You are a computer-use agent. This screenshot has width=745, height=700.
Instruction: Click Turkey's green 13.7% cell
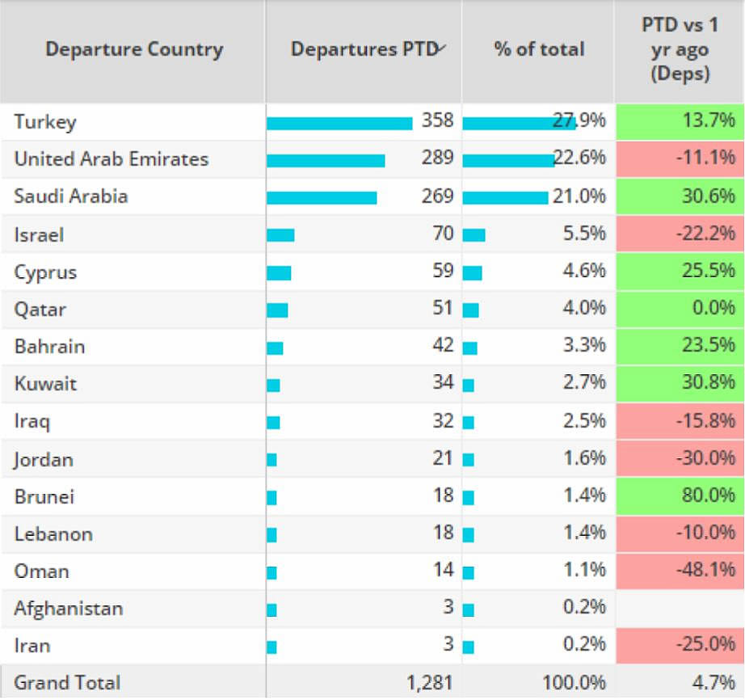679,121
